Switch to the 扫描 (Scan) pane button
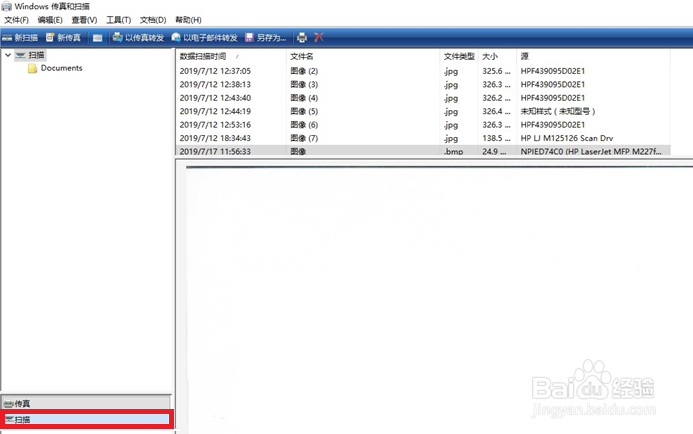This screenshot has width=693, height=434. pyautogui.click(x=87, y=419)
